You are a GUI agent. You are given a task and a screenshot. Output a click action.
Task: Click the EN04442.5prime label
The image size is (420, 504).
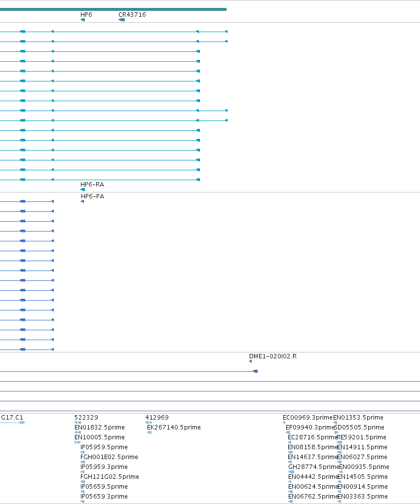point(313,477)
